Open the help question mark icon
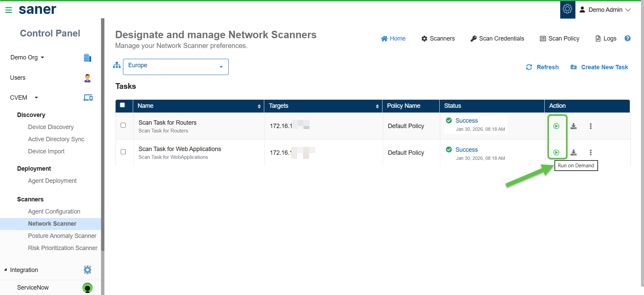 point(627,39)
